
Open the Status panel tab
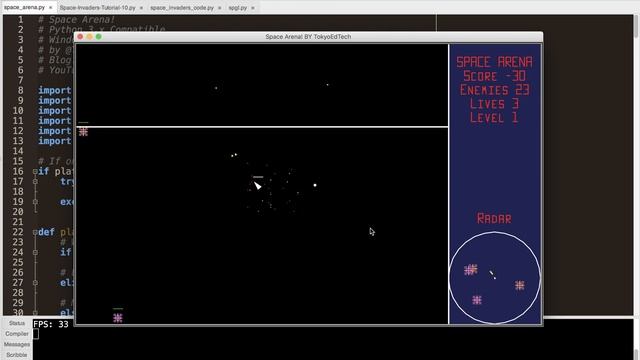tap(17, 323)
